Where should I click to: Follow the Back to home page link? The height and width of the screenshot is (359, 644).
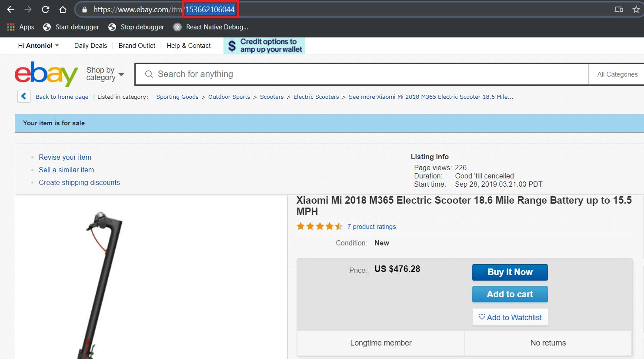pyautogui.click(x=62, y=97)
